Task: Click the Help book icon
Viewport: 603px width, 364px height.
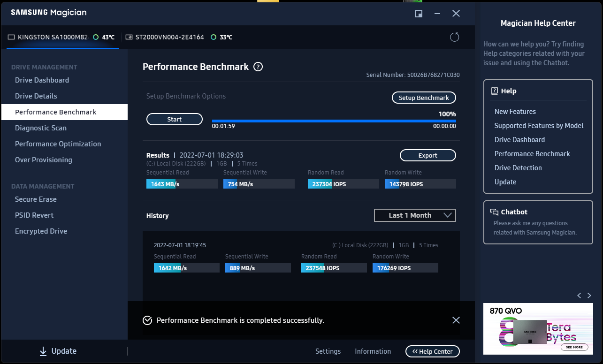Action: point(494,91)
